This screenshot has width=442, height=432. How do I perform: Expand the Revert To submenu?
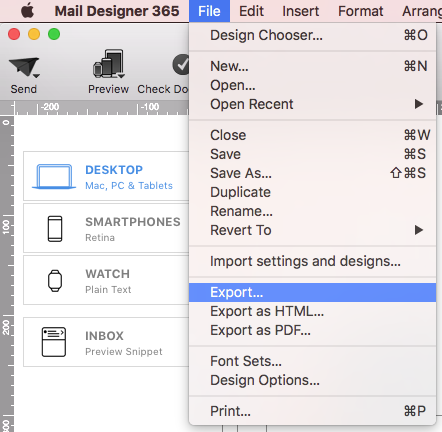(x=312, y=230)
